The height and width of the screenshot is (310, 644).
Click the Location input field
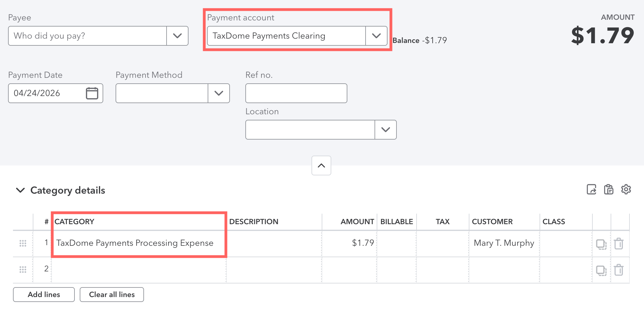tap(310, 130)
